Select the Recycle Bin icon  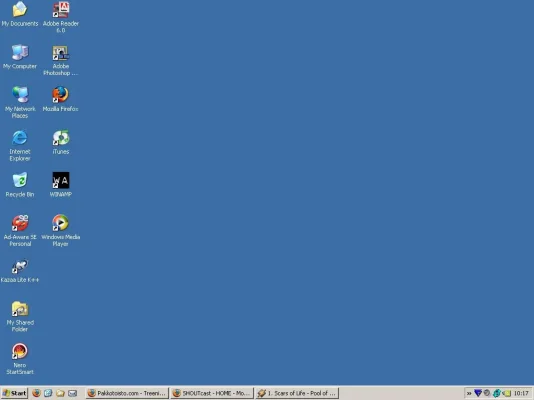click(x=20, y=185)
